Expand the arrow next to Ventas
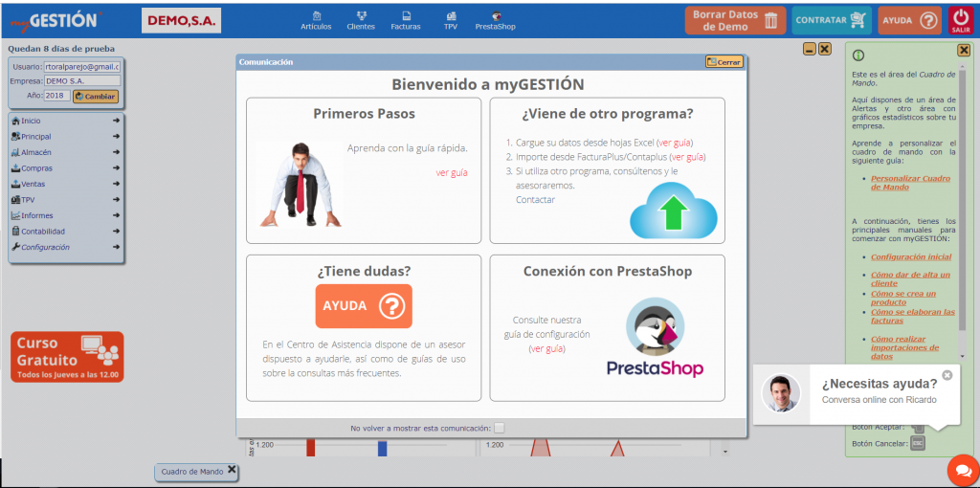Viewport: 980px width, 488px height. [116, 184]
